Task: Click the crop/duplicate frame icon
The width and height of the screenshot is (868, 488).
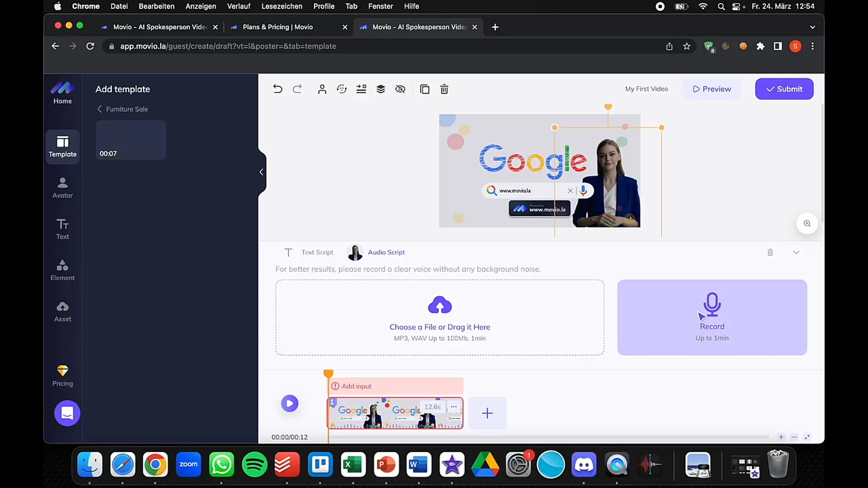Action: tap(425, 89)
